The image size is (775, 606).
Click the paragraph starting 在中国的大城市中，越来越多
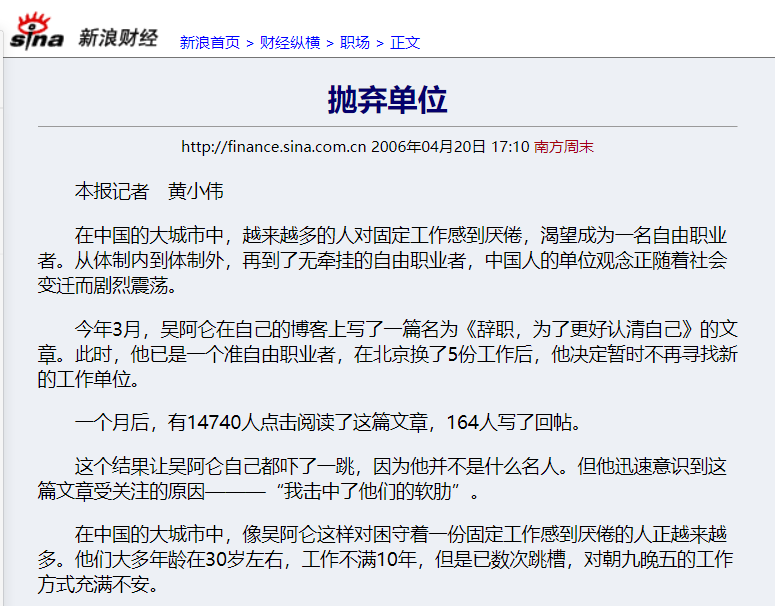coord(382,260)
